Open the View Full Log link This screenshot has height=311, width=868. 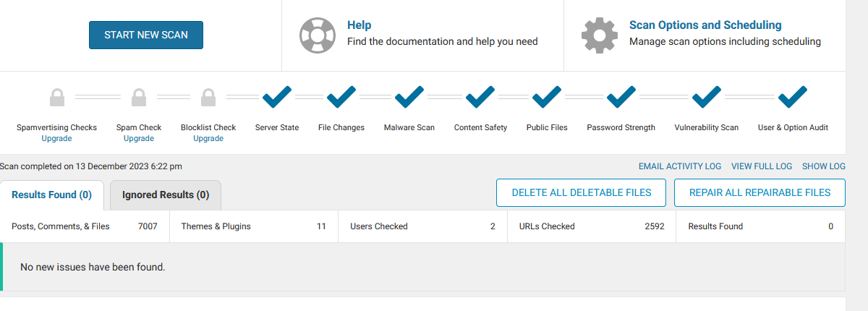762,166
